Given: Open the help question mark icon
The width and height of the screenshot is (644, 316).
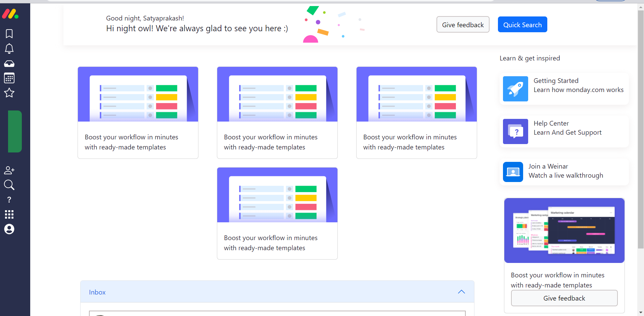Looking at the screenshot, I should tap(9, 200).
